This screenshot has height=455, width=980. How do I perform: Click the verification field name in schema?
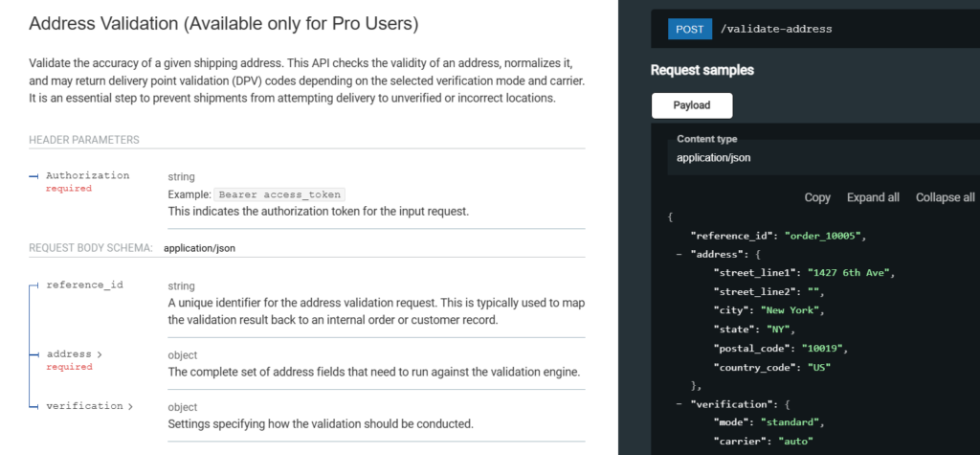tap(84, 406)
